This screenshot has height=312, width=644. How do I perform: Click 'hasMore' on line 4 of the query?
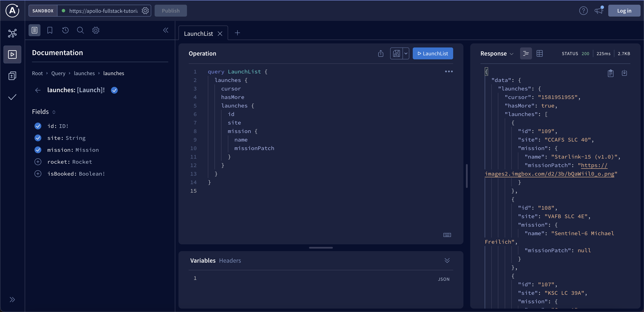233,97
